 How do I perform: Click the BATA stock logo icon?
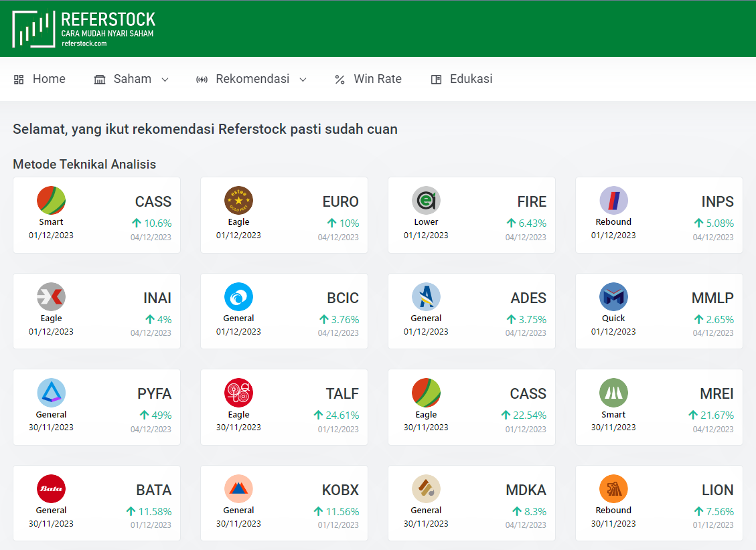point(51,489)
